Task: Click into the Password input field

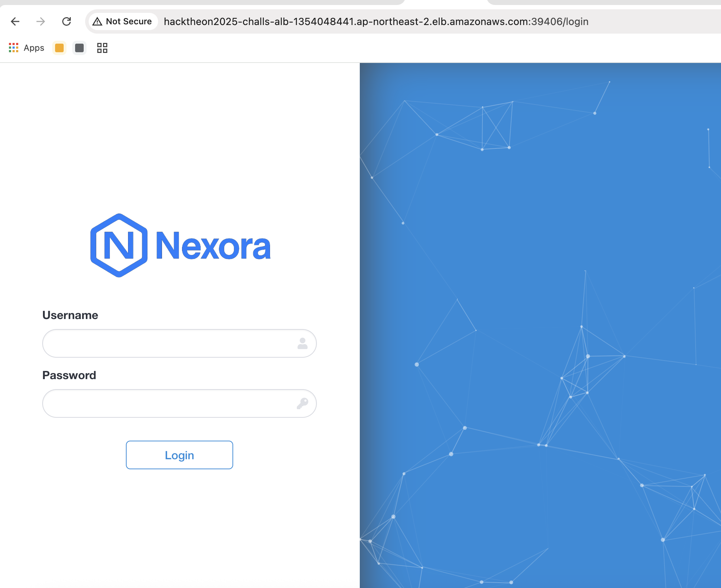Action: [x=180, y=403]
